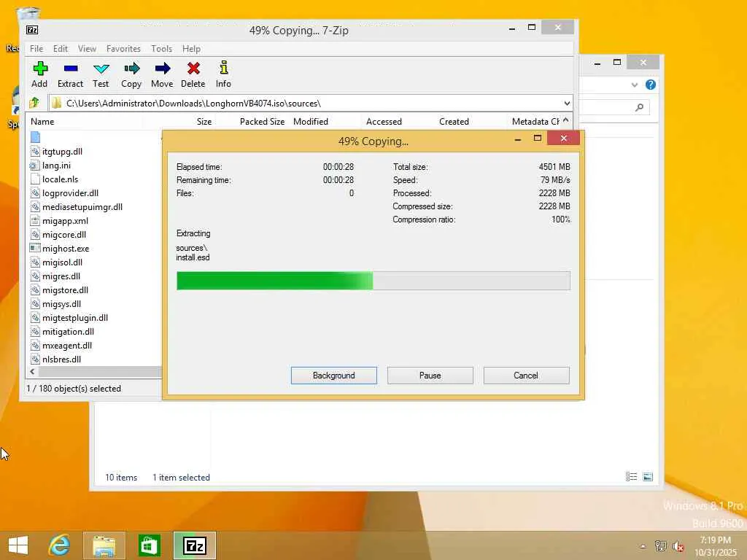This screenshot has height=560, width=747.
Task: Open the File menu
Action: pos(36,49)
